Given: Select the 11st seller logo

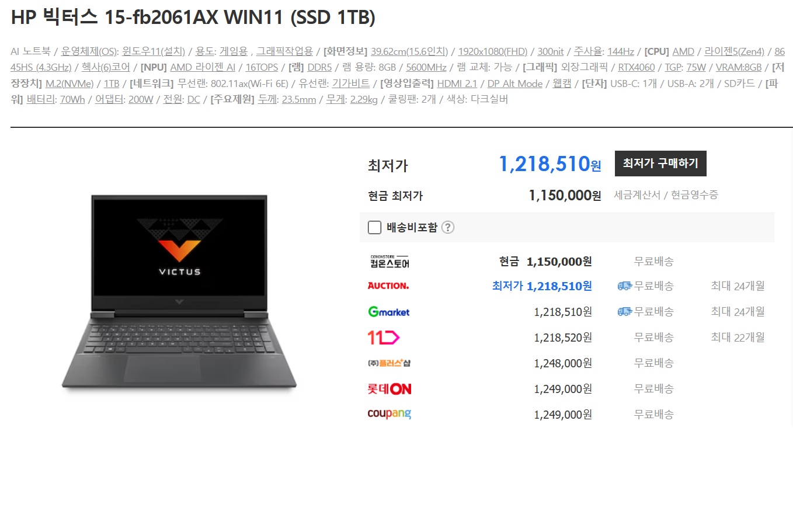Looking at the screenshot, I should [383, 338].
